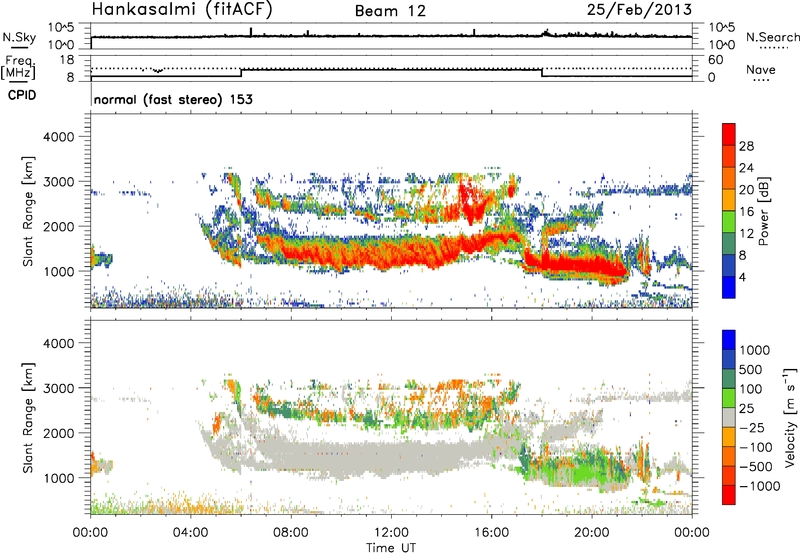The height and width of the screenshot is (554, 800).
Task: Click the dotted line sample under Nave
Action: click(x=761, y=81)
